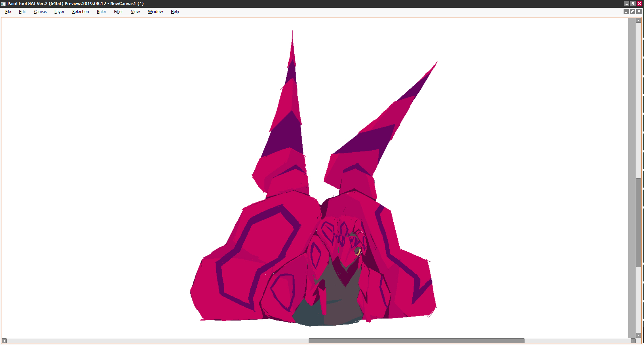Click the horizontal scrollbar left arrow

coord(4,341)
